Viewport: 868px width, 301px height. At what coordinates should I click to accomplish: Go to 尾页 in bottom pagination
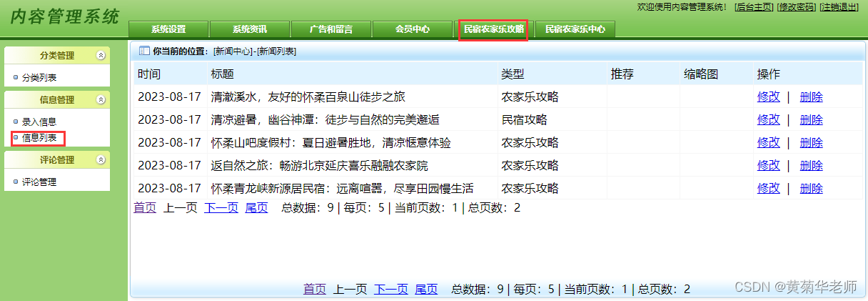coord(427,290)
